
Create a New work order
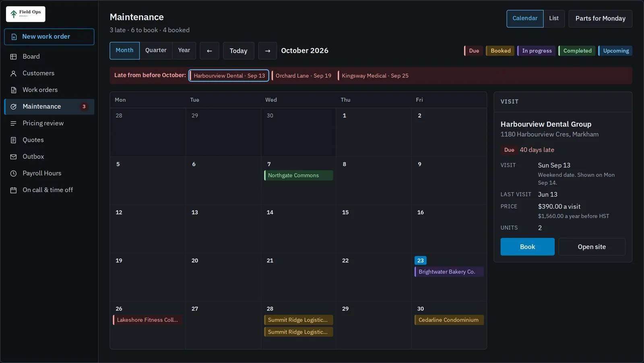[49, 37]
